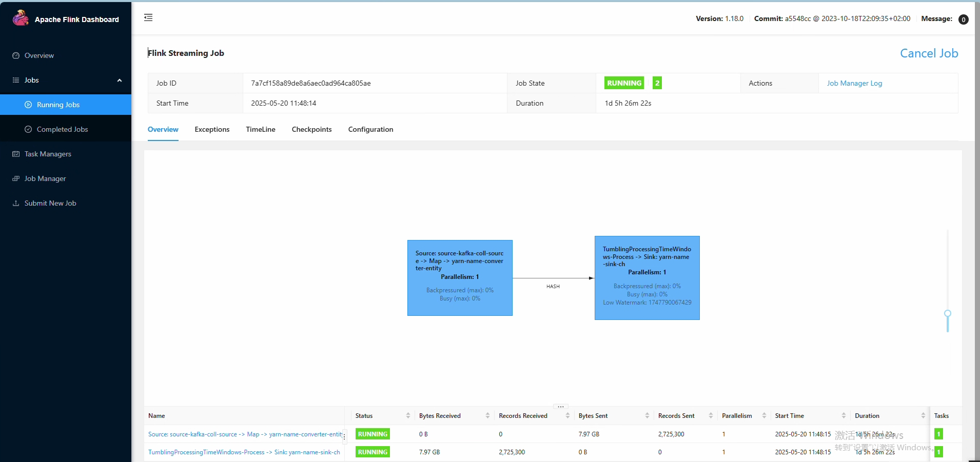The width and height of the screenshot is (980, 462).
Task: Click RUNNING status tag in TumblingProcessingTimeWindows row
Action: tap(373, 452)
